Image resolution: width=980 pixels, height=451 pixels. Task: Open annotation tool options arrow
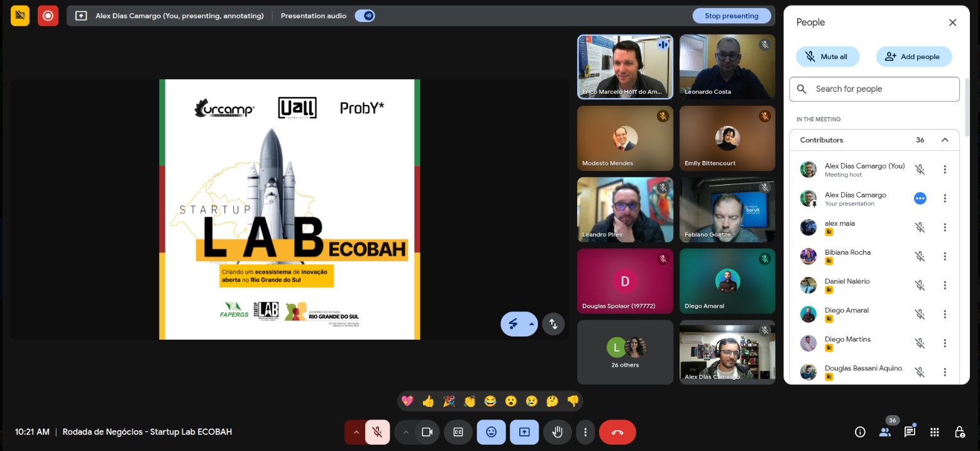click(x=532, y=324)
